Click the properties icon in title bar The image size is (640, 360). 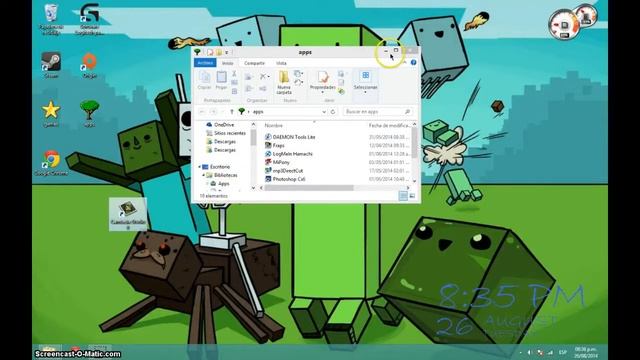[x=210, y=52]
